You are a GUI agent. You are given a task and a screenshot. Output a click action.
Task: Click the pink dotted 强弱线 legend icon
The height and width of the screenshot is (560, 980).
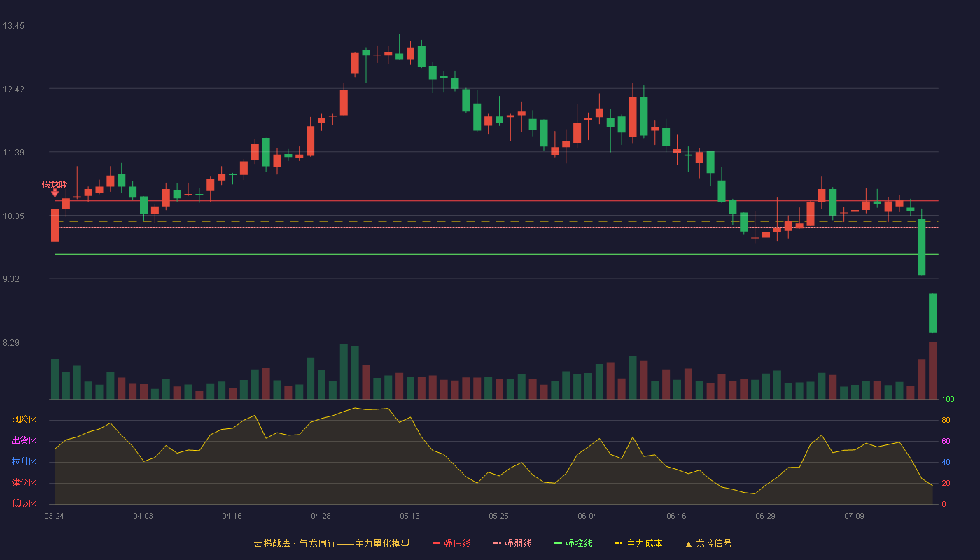point(497,544)
